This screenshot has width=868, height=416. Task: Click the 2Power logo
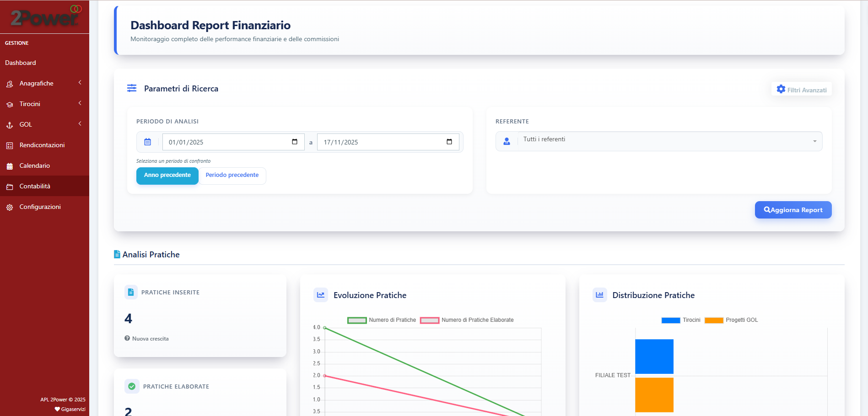(44, 17)
